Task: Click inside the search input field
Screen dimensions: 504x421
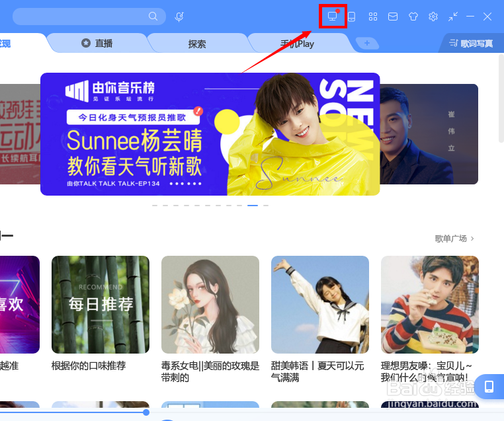Action: 89,17
